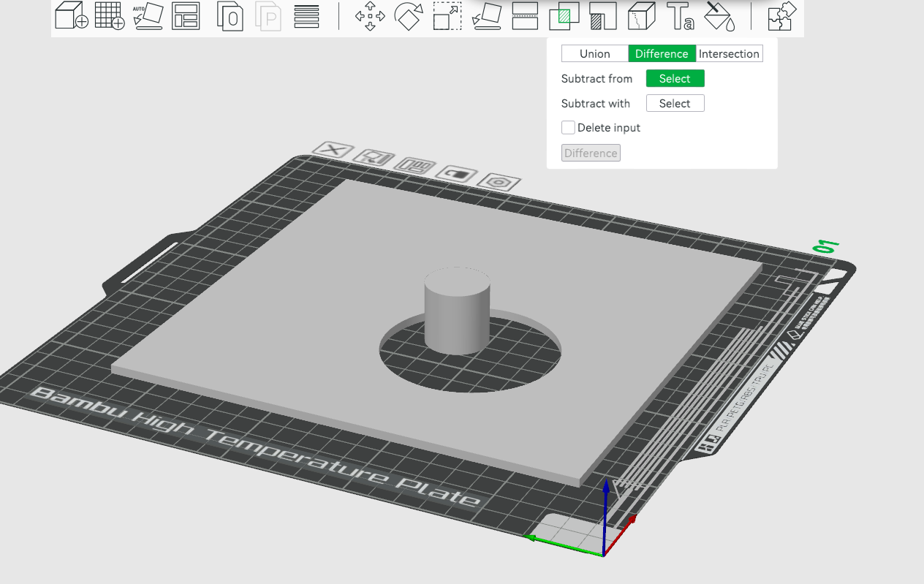Select the Text shape tool
Screen dimensions: 924x584
(x=681, y=17)
